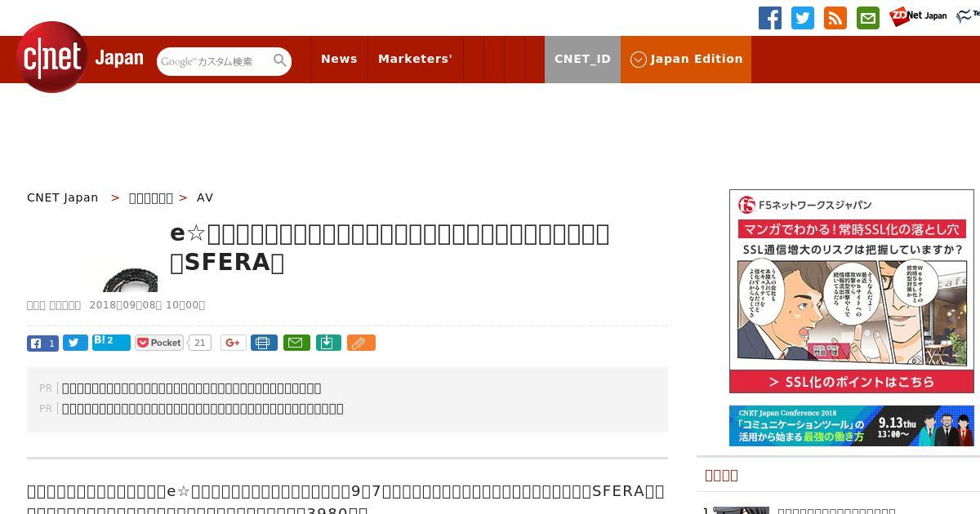980x514 pixels.
Task: Open the CNET_ID tab
Action: 582,59
